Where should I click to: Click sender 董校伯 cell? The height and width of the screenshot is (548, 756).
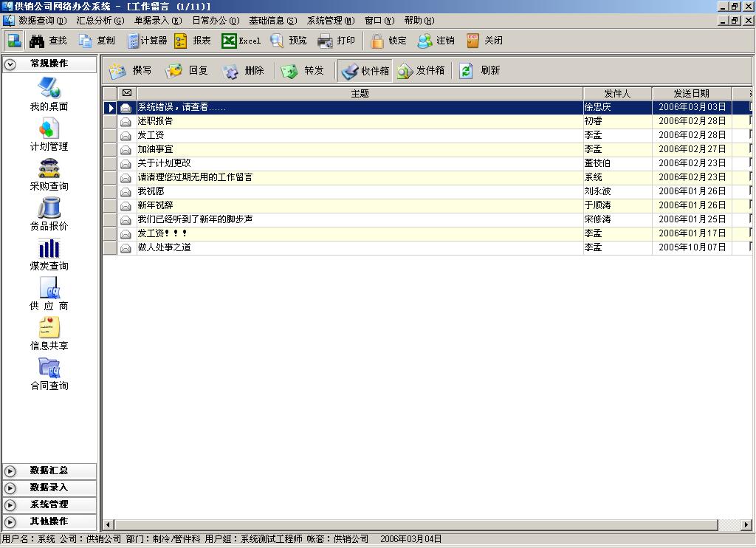point(617,163)
